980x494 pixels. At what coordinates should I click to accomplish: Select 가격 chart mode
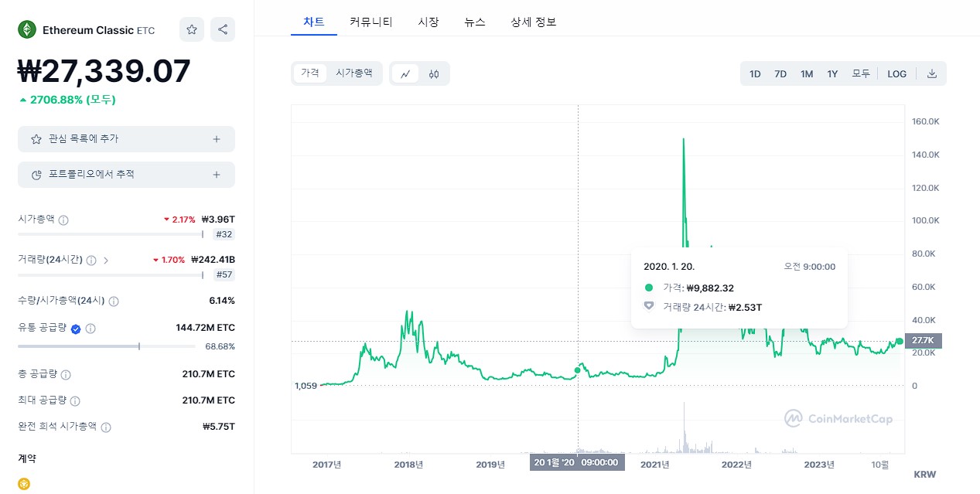[310, 73]
